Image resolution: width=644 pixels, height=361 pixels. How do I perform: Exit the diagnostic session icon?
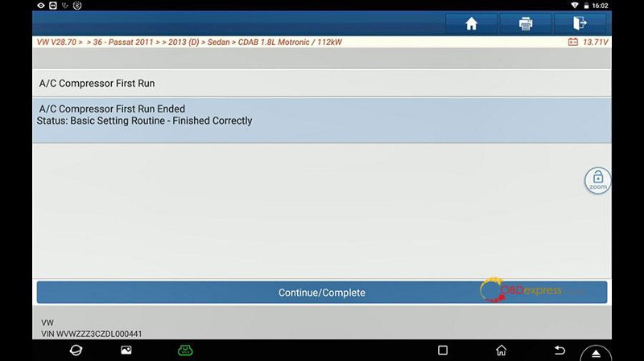(x=580, y=23)
